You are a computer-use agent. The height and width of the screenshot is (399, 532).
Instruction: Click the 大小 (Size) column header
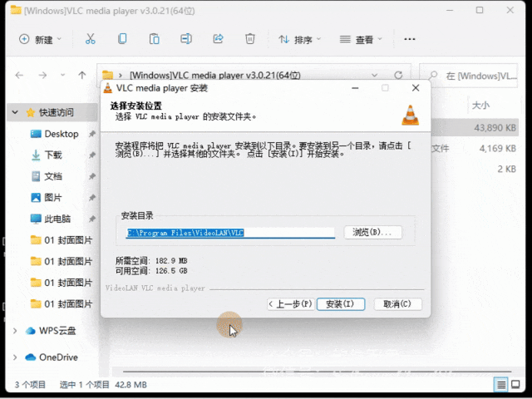[x=480, y=106]
